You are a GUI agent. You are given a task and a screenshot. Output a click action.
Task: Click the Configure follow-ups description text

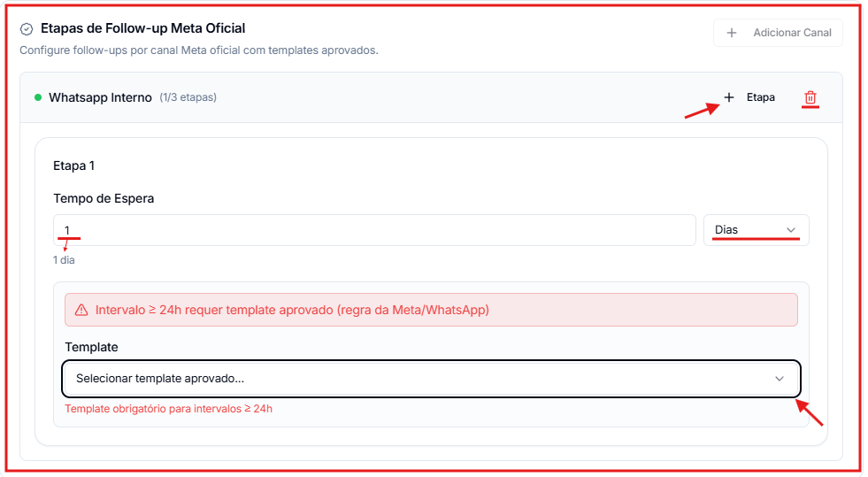[199, 50]
